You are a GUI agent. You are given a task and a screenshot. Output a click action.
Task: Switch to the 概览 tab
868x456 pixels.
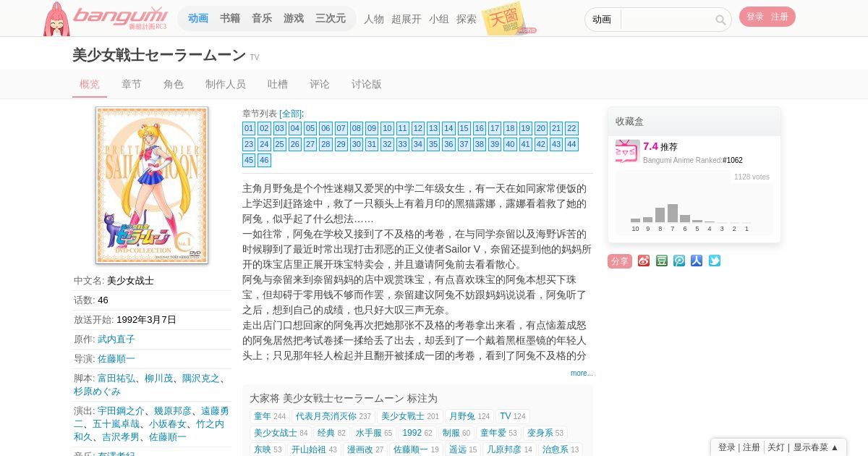pos(90,84)
